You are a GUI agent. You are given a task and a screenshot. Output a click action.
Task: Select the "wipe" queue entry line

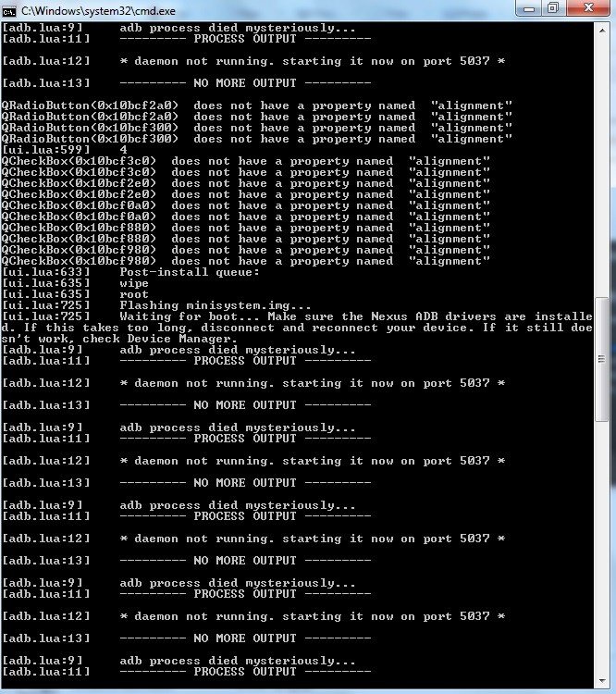click(x=75, y=283)
